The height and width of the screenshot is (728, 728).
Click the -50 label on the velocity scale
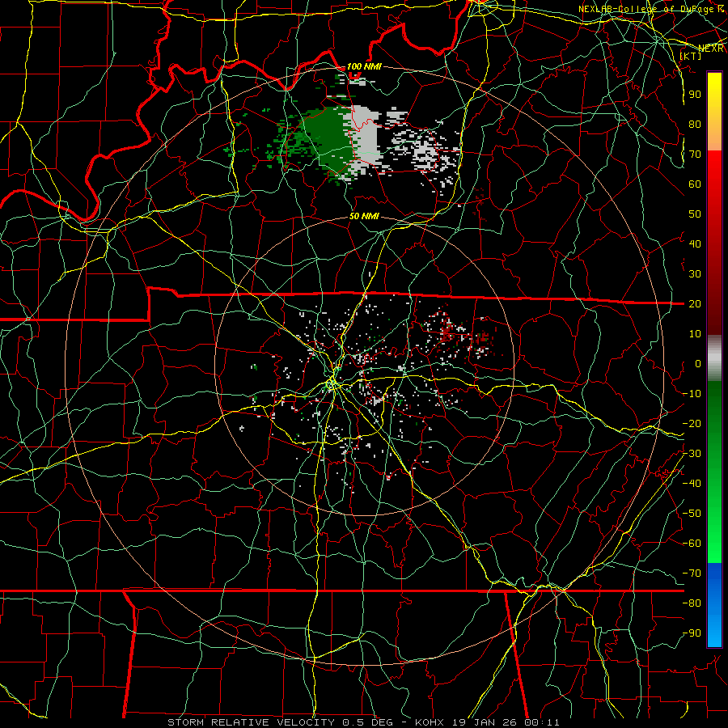pyautogui.click(x=692, y=514)
